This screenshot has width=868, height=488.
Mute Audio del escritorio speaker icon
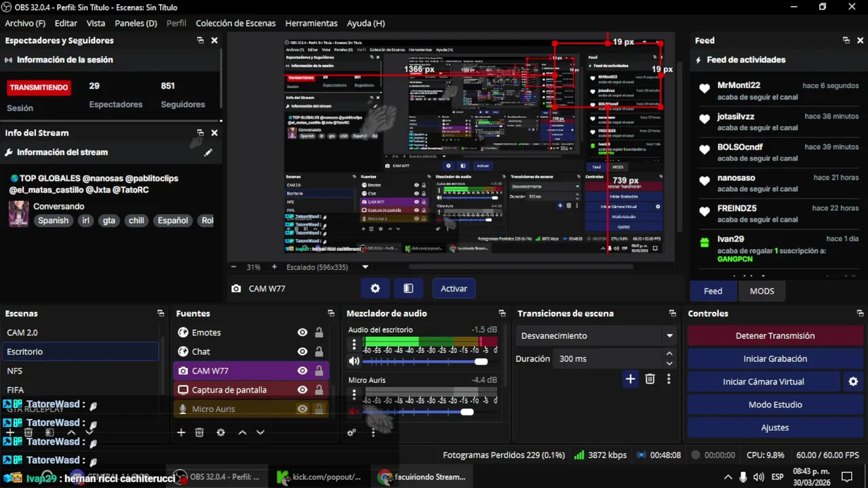354,361
